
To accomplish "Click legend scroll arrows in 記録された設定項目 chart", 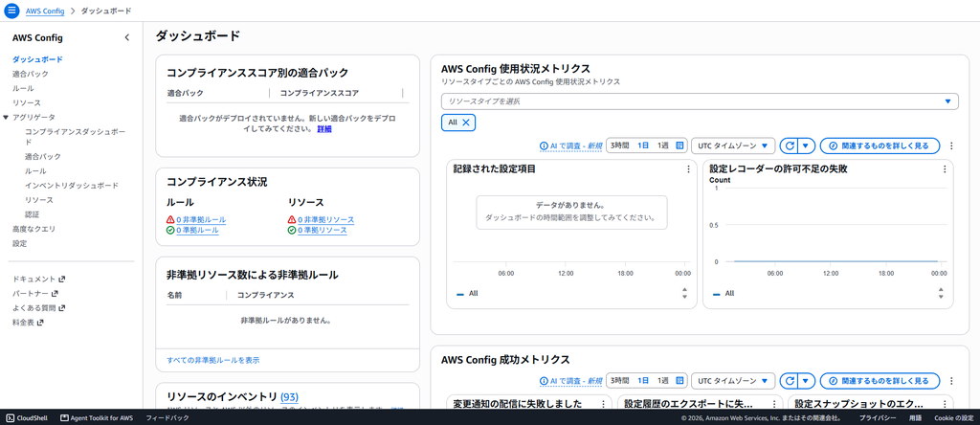I will click(684, 293).
